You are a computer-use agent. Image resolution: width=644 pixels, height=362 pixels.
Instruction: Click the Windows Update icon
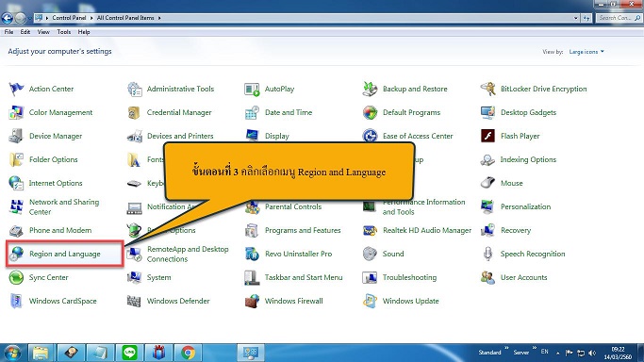tap(370, 302)
